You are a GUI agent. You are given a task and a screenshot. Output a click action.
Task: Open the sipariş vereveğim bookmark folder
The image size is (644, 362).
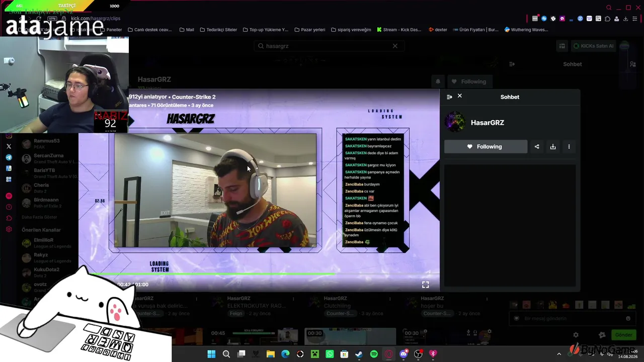point(351,30)
